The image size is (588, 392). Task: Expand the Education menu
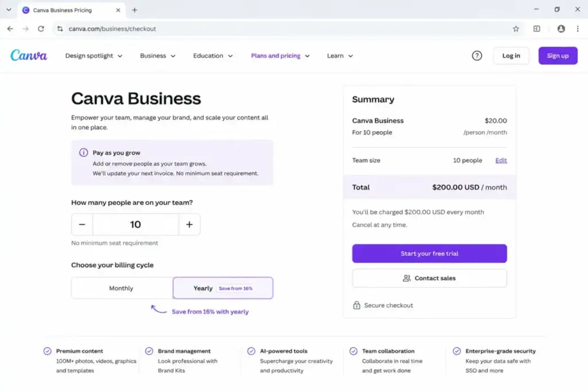click(212, 56)
